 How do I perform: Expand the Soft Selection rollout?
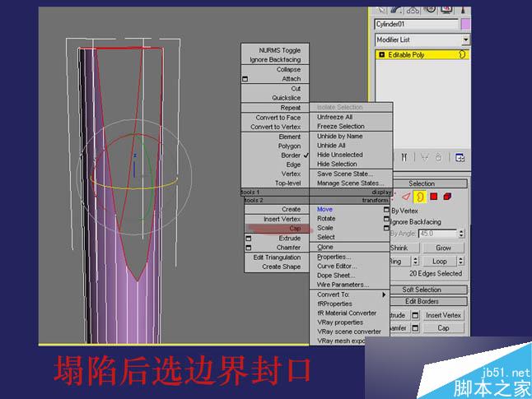[x=429, y=290]
